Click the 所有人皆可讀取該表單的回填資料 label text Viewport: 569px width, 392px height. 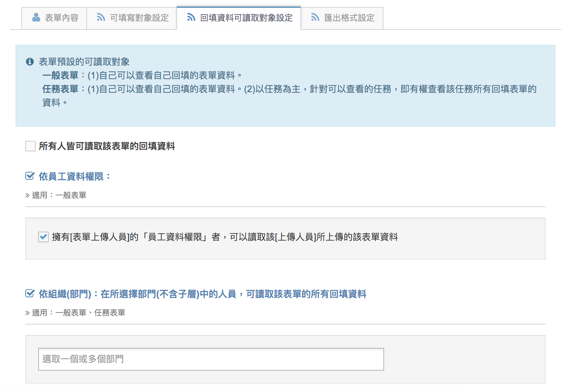click(107, 146)
